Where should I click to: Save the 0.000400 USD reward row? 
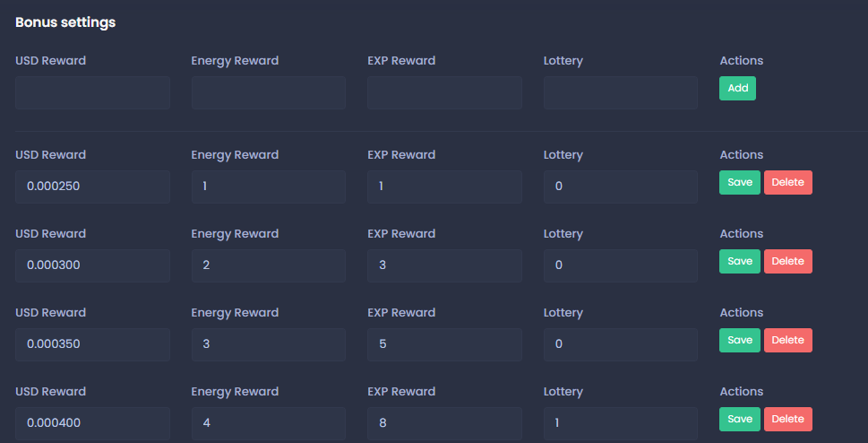[740, 419]
